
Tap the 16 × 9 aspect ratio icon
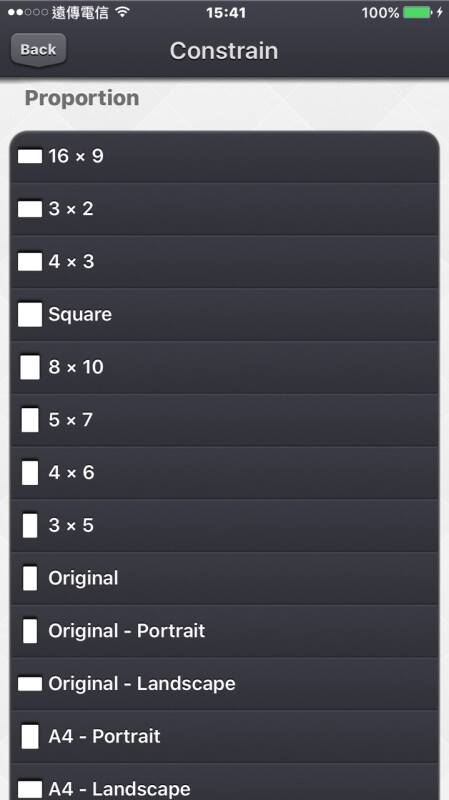pyautogui.click(x=30, y=156)
